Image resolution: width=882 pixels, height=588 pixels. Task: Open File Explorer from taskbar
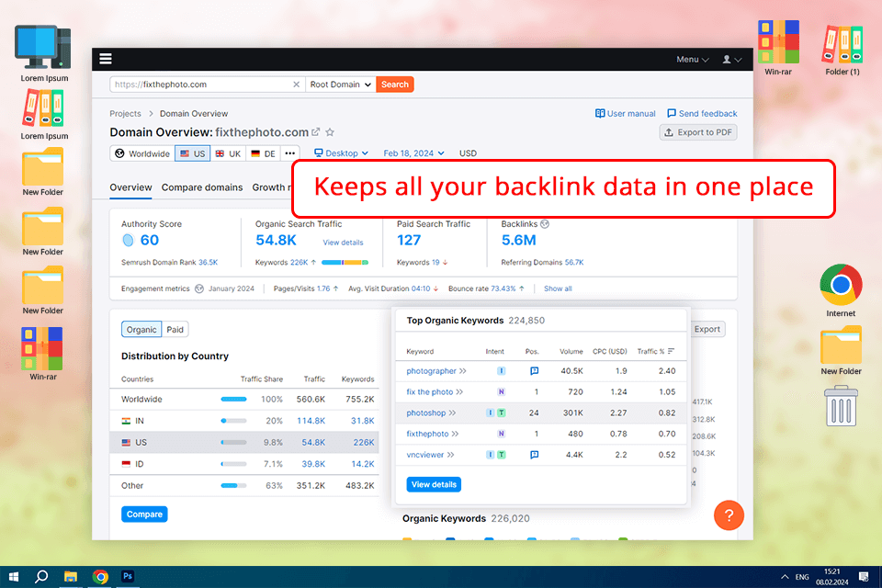click(71, 577)
